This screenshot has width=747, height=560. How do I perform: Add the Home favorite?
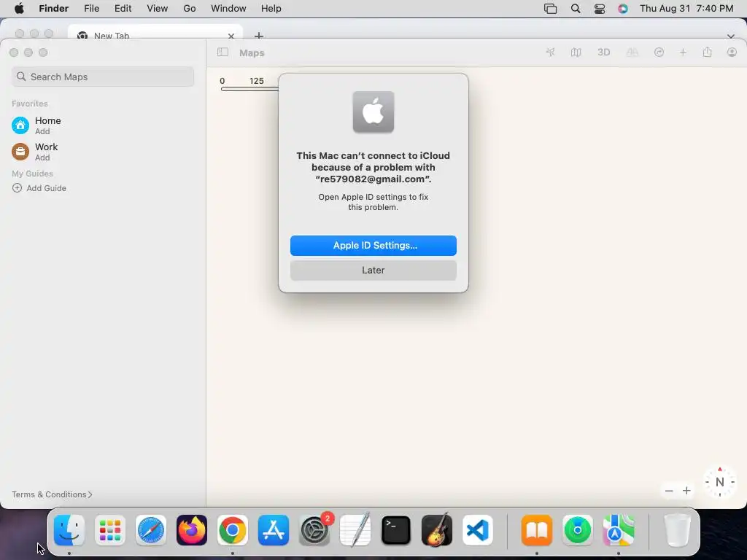(42, 131)
